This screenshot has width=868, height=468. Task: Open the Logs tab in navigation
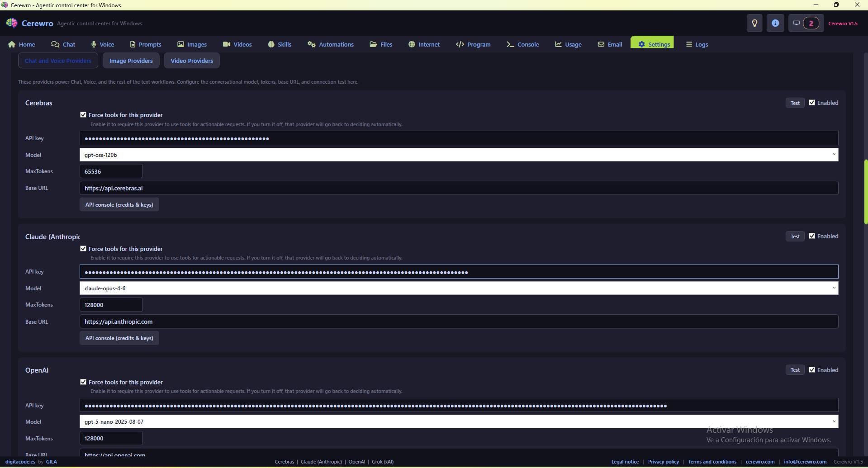tap(697, 44)
